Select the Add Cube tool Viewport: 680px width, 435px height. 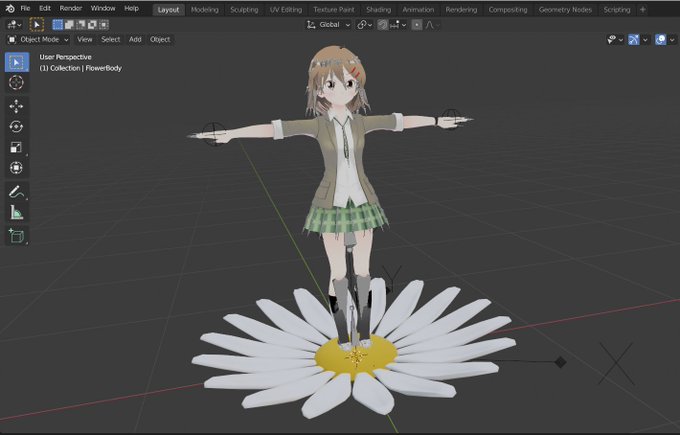[x=16, y=235]
